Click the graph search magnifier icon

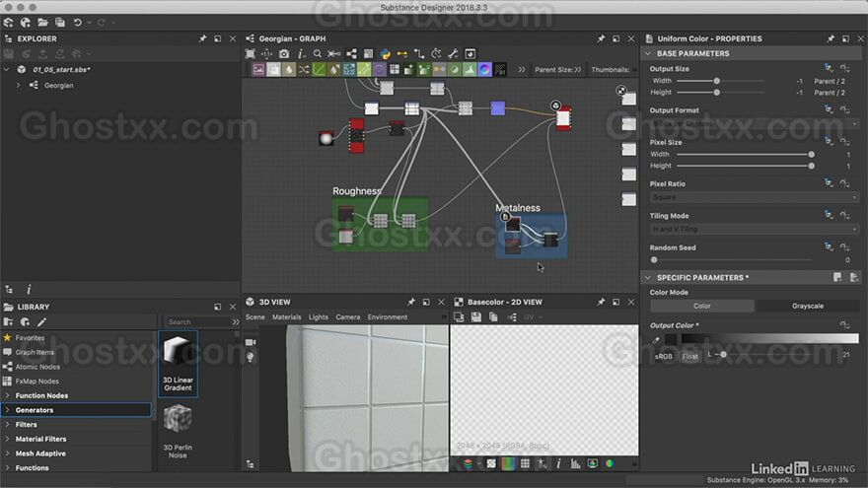click(x=318, y=53)
